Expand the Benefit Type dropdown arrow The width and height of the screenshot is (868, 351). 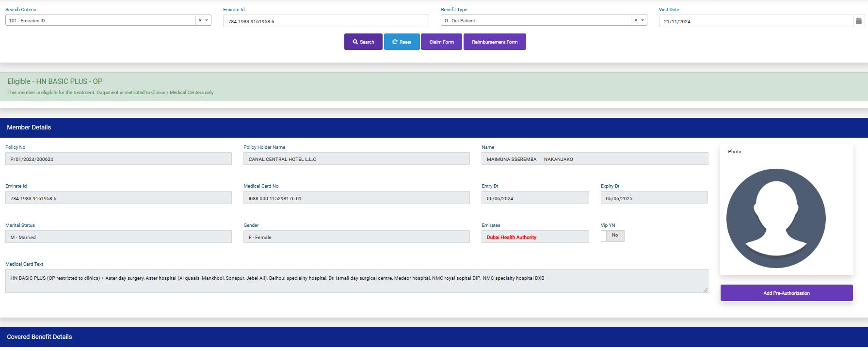(x=643, y=20)
